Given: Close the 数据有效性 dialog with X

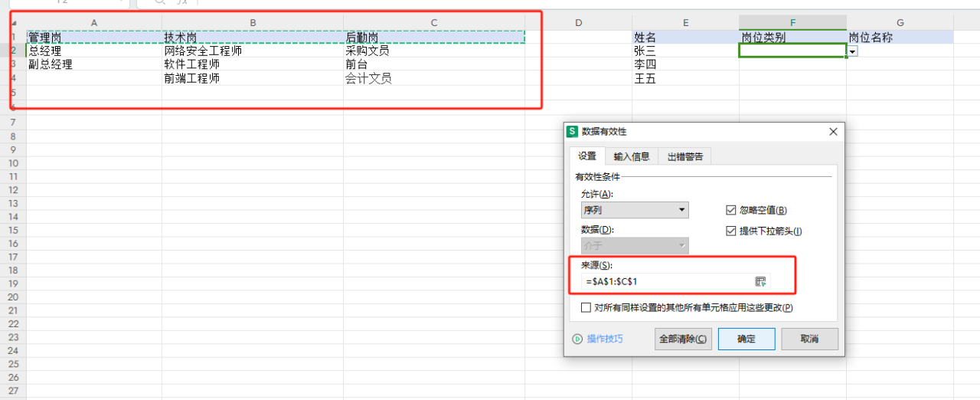Looking at the screenshot, I should (834, 132).
